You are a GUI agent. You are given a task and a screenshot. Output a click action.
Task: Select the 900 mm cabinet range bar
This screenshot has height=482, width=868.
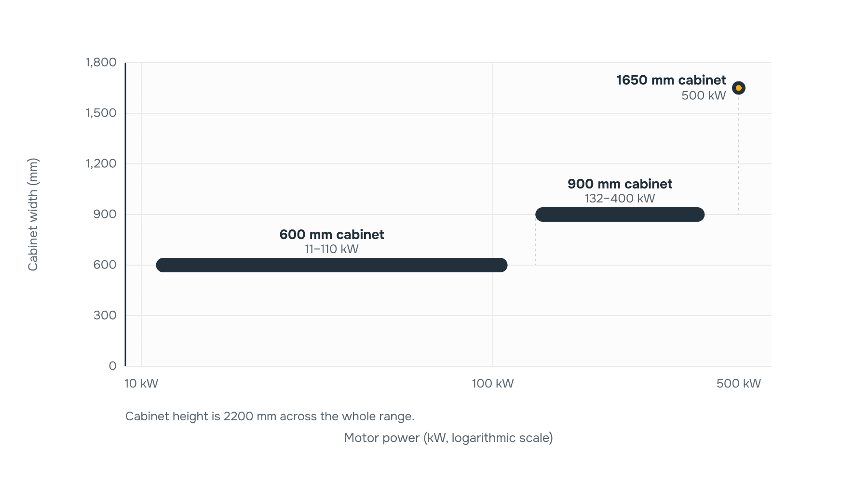coord(620,214)
